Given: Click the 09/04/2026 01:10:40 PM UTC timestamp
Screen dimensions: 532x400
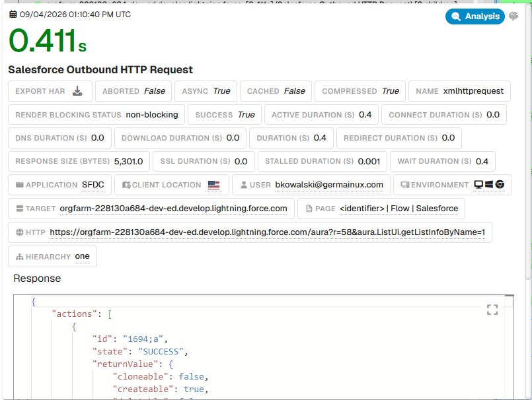Looking at the screenshot, I should point(75,15).
